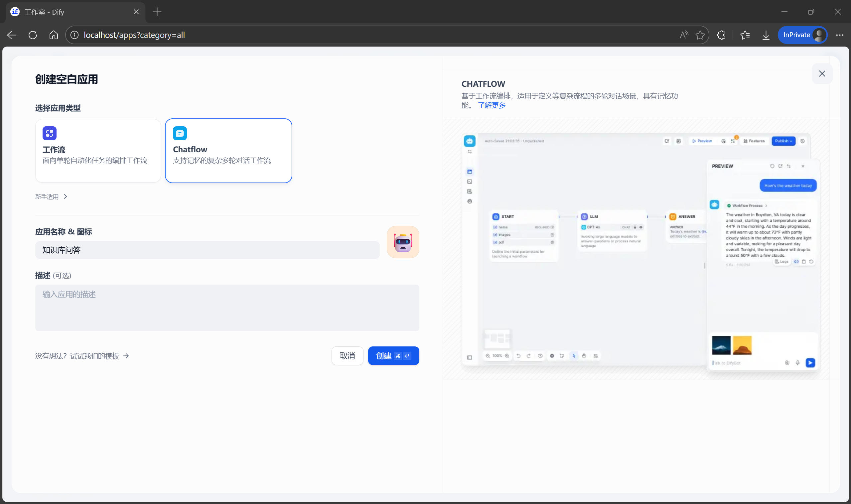Click the robot app icon picker
The image size is (851, 504).
pyautogui.click(x=403, y=242)
